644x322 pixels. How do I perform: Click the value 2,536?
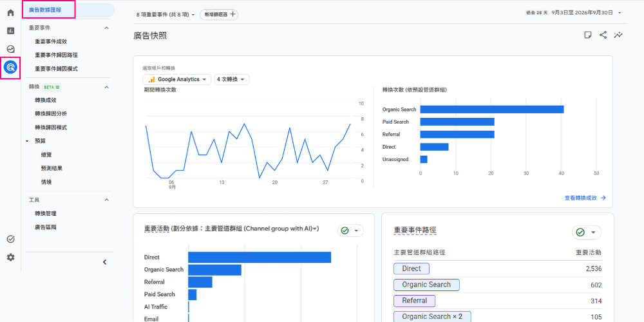(x=594, y=269)
